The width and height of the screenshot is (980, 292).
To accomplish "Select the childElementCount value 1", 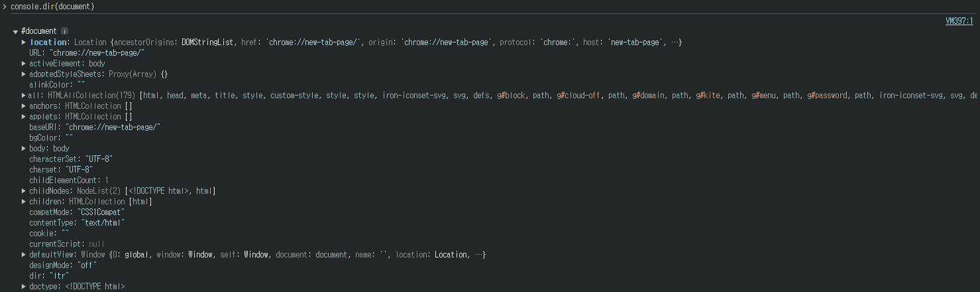I will [107, 181].
